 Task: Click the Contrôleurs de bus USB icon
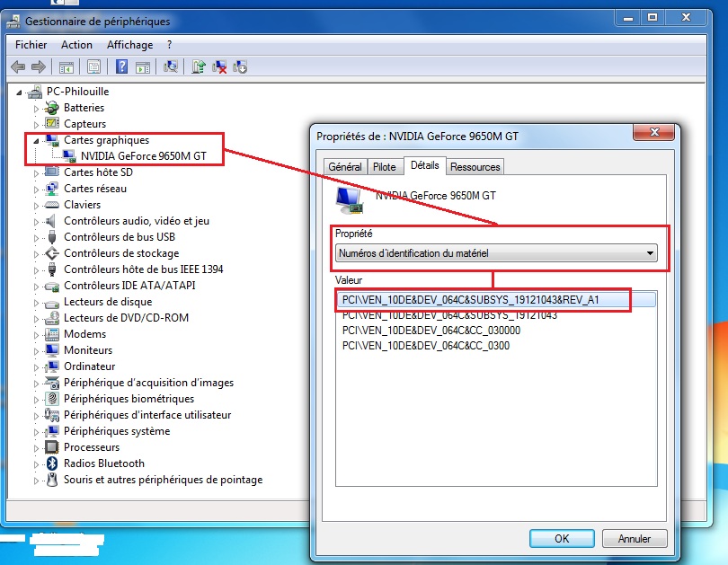52,237
